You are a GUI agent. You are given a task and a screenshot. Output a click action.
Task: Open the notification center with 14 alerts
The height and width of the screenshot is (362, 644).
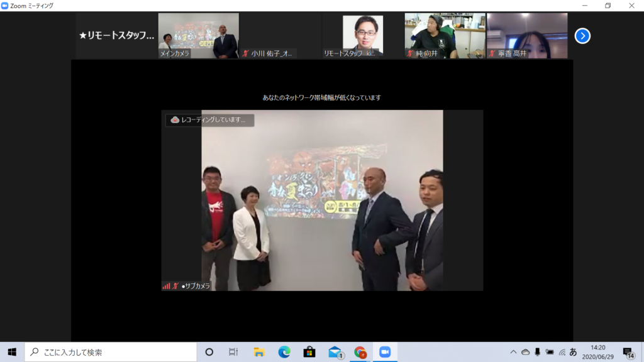(628, 352)
